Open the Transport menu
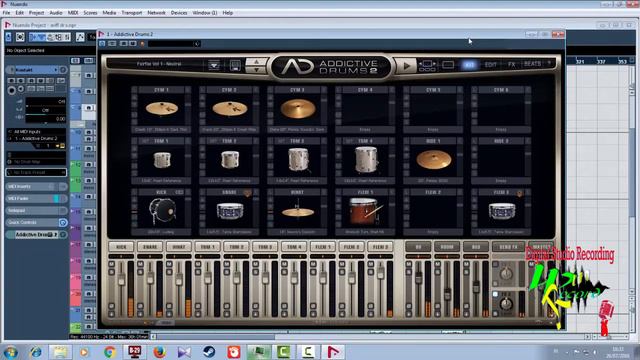The image size is (640, 360). coord(132,13)
